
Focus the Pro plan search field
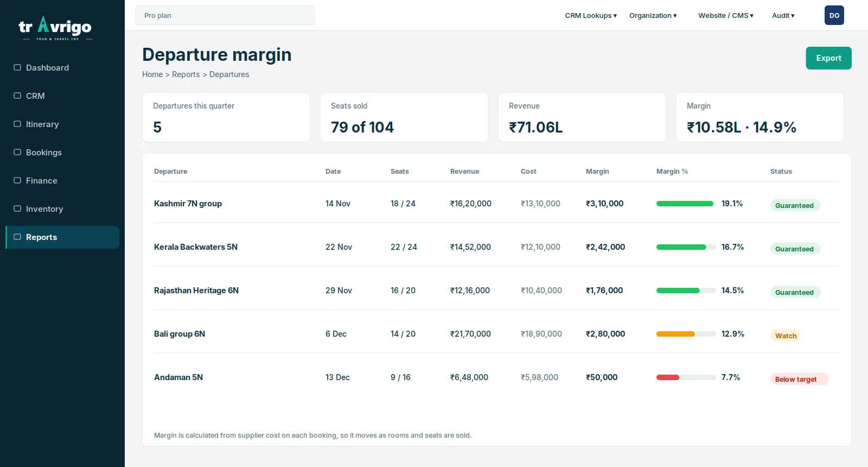coord(225,15)
